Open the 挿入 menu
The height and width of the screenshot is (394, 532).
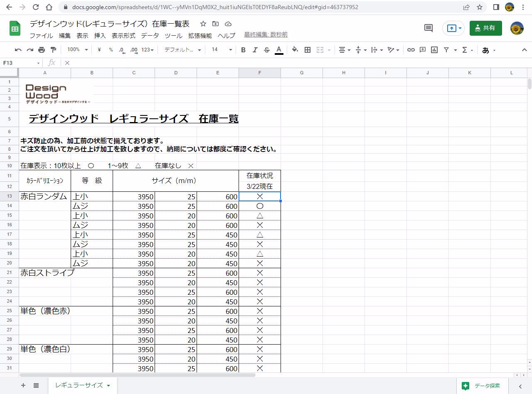coord(100,36)
